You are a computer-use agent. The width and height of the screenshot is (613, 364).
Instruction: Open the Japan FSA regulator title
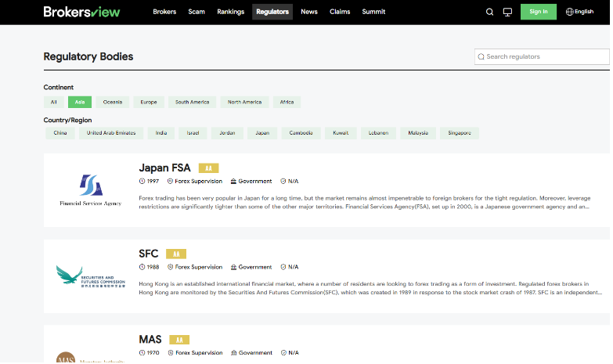pyautogui.click(x=164, y=168)
